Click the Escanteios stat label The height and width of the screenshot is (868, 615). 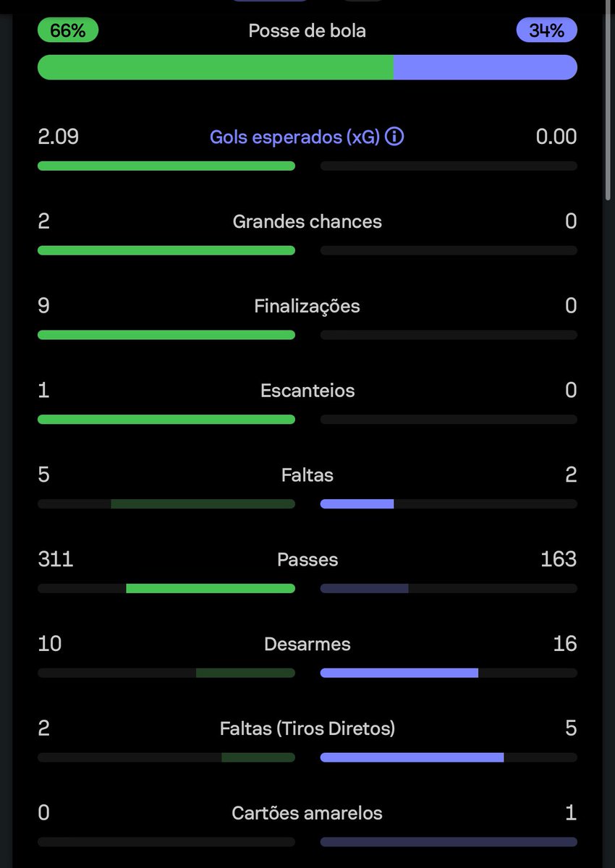coord(307,391)
